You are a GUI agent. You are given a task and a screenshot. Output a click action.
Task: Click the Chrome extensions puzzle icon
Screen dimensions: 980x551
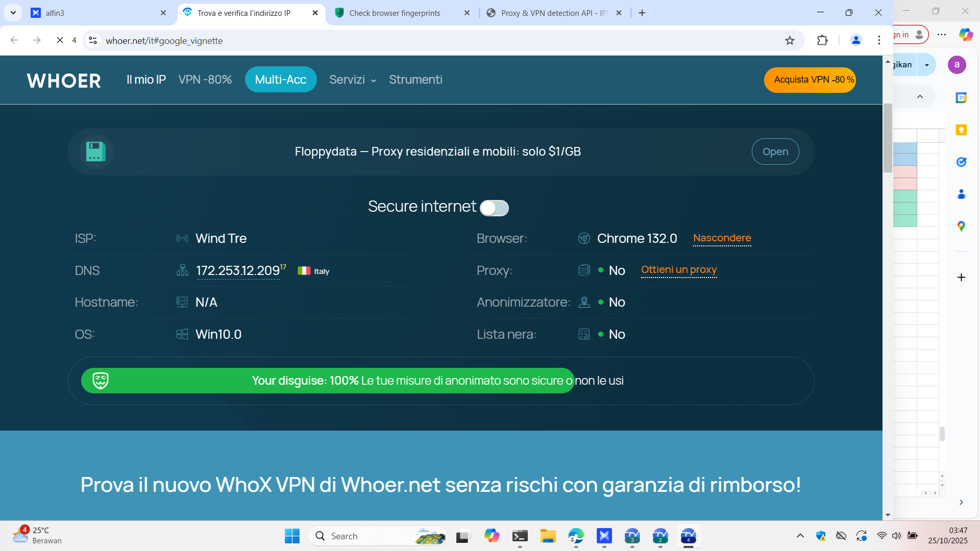pos(822,40)
